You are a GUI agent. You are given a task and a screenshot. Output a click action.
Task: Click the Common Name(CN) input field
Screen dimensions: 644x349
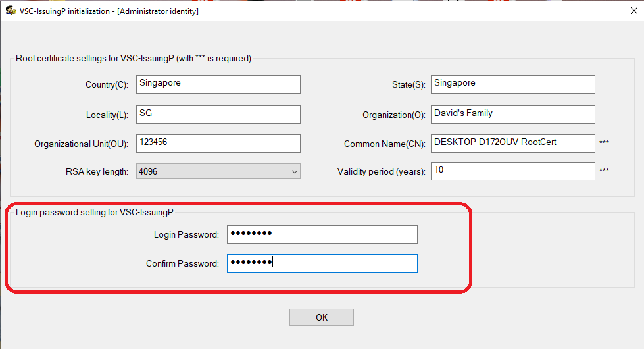(x=512, y=143)
